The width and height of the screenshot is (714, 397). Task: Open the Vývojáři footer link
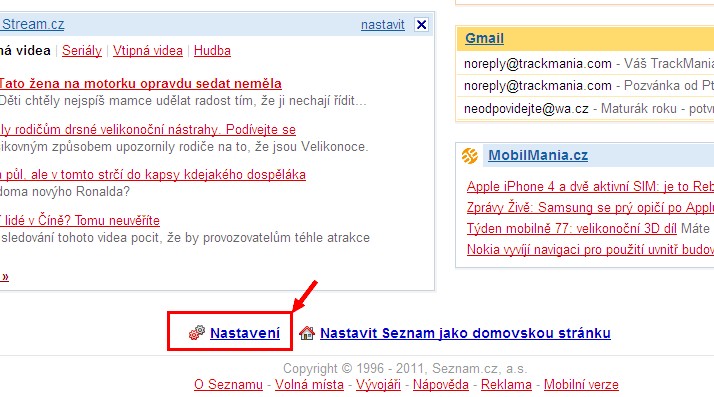[x=378, y=384]
